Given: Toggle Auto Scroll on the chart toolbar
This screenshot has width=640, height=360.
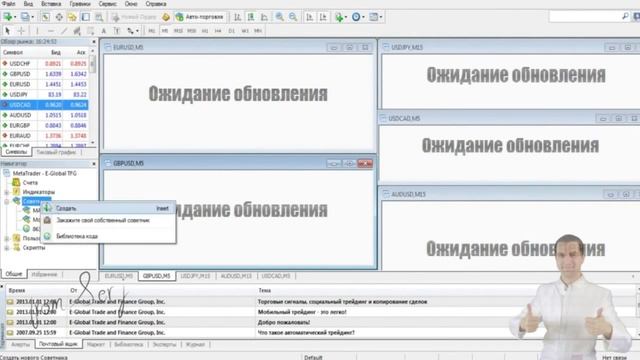Looking at the screenshot, I should [309, 17].
